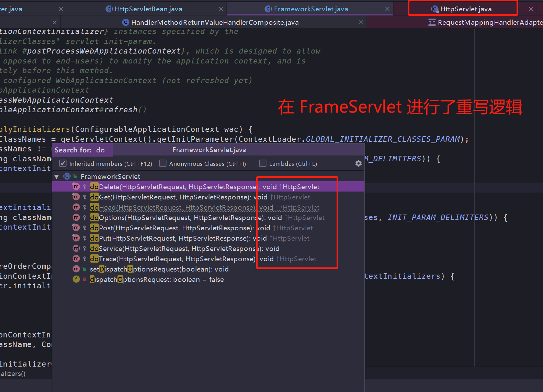Collapse the FrameworkServlet tree node
Screen dimensions: 543x392
57,176
